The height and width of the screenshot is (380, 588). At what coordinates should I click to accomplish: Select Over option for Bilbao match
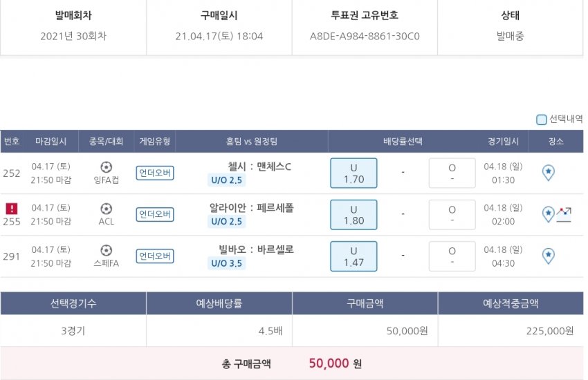click(452, 256)
